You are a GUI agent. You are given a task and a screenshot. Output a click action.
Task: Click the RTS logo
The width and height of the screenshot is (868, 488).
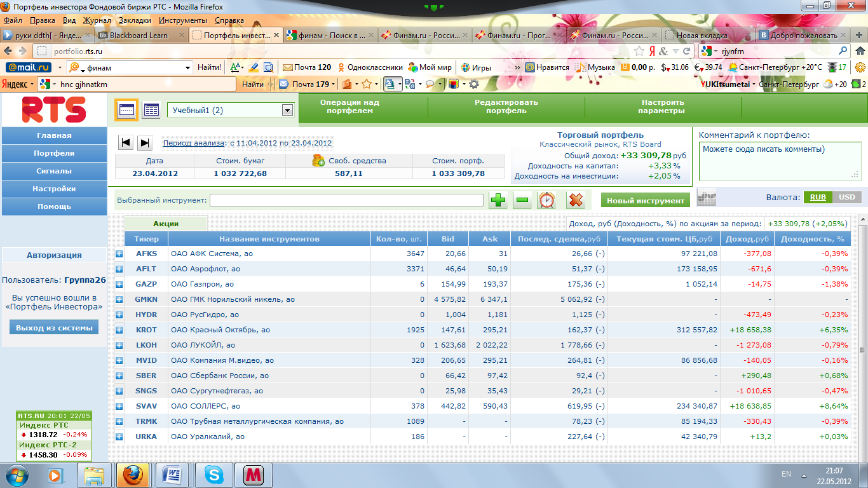click(54, 109)
